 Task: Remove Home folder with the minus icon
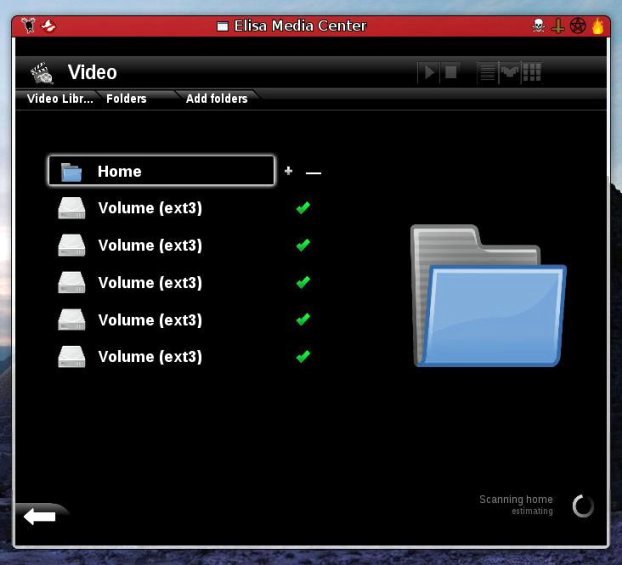[x=313, y=173]
